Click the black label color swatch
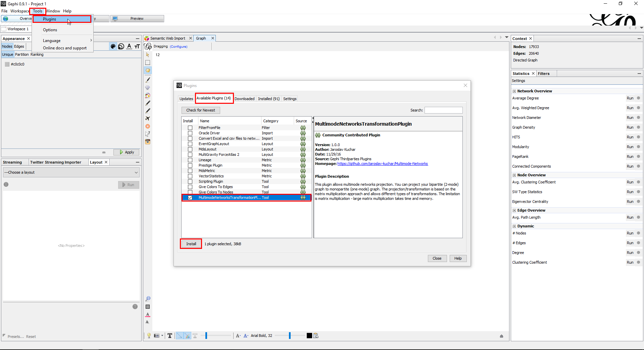Viewport: 644px width, 350px height. pos(309,336)
